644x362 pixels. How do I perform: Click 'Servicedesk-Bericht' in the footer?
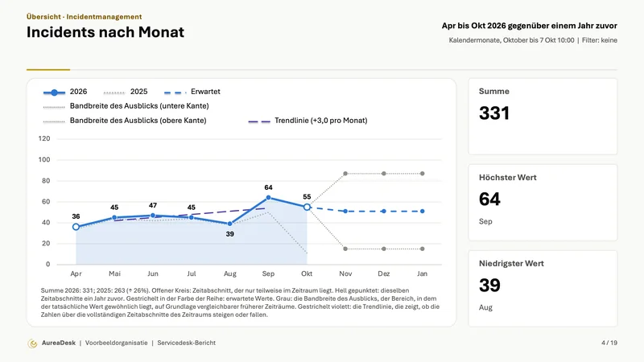[187, 343]
